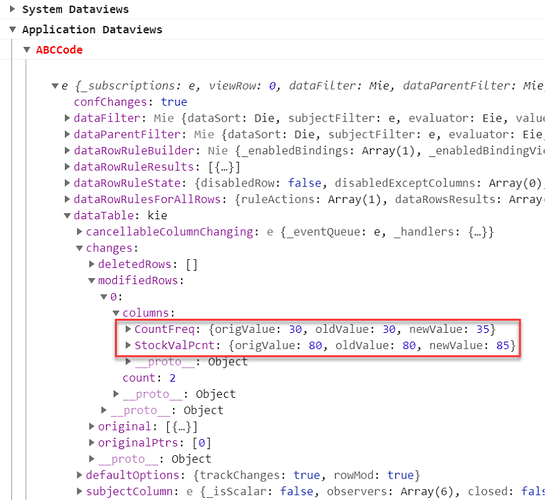
Task: Collapse the dataTable kie node
Action: (67, 216)
